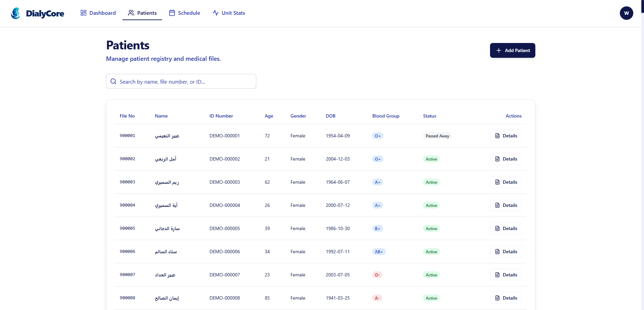Click document icon for patient 900001
The height and width of the screenshot is (310, 644).
coord(497,136)
